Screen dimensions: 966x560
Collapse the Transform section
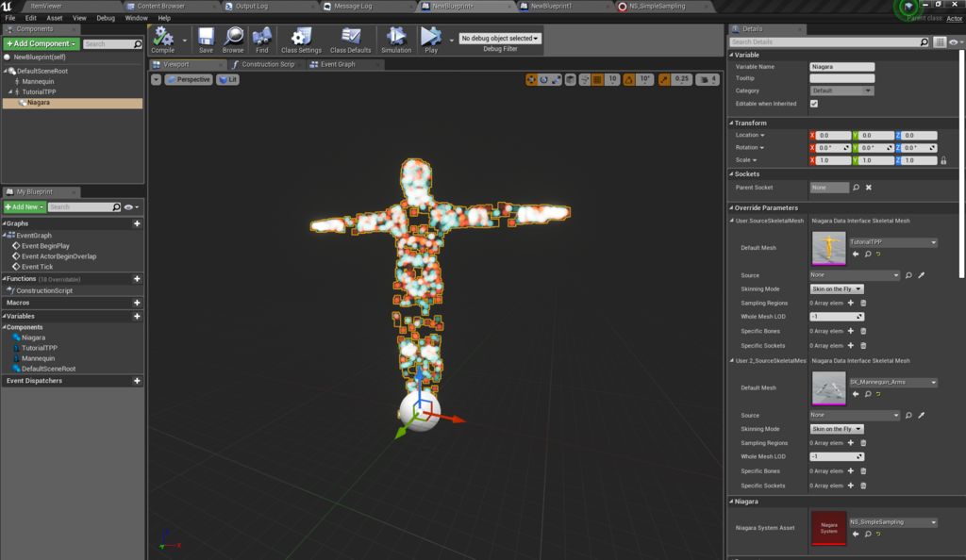click(732, 124)
